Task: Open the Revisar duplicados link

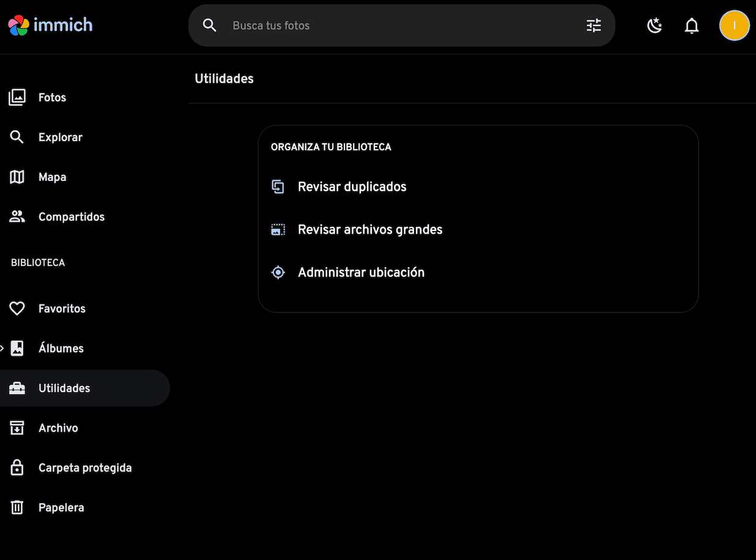Action: click(352, 187)
